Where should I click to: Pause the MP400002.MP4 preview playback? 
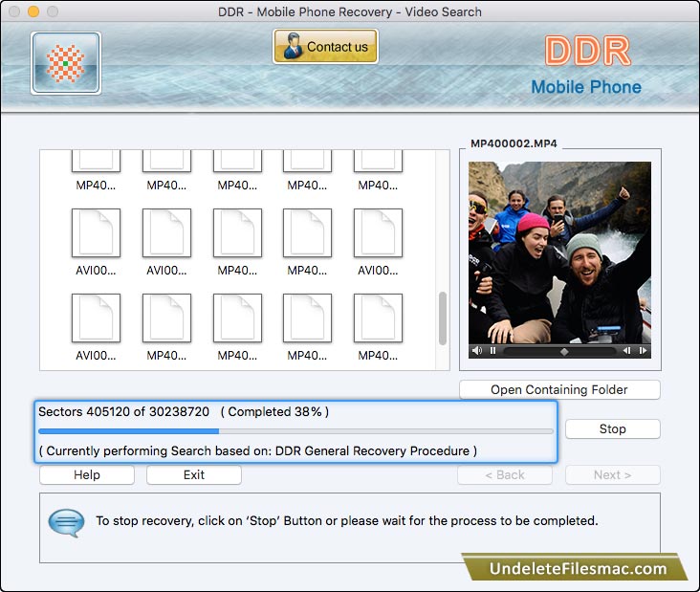(492, 350)
